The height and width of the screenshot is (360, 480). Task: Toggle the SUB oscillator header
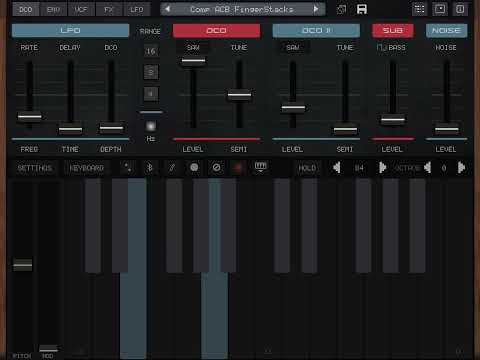click(x=393, y=30)
